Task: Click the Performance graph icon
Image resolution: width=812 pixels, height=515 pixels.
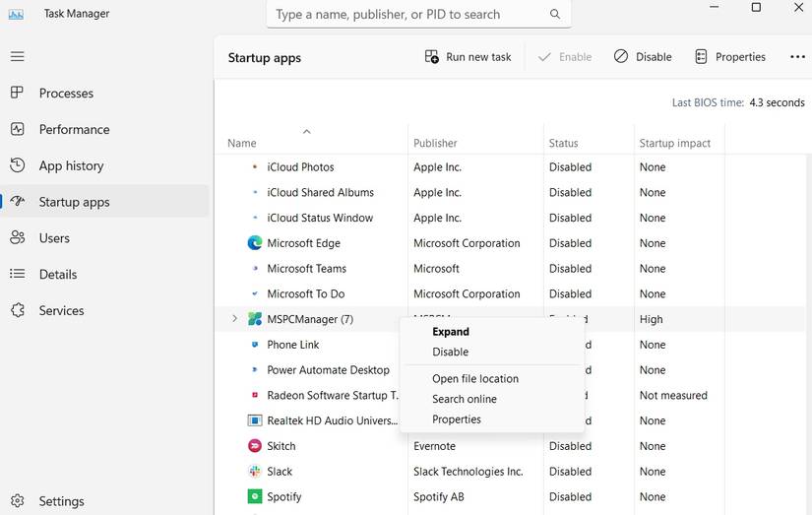Action: click(x=17, y=129)
